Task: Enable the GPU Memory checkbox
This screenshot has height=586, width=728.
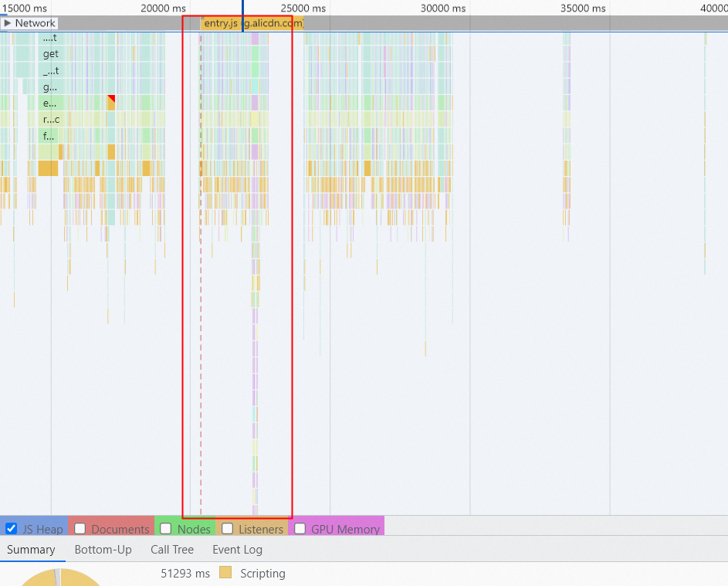Action: point(300,528)
